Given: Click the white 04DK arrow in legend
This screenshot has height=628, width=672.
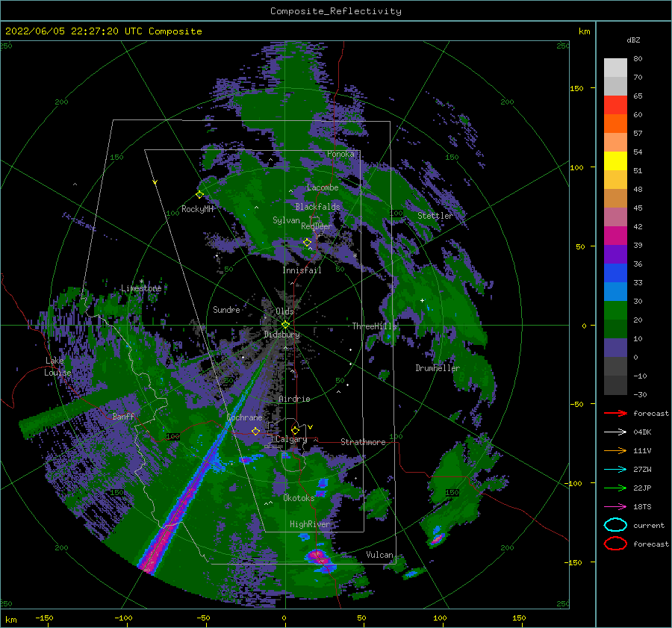Looking at the screenshot, I should (615, 432).
